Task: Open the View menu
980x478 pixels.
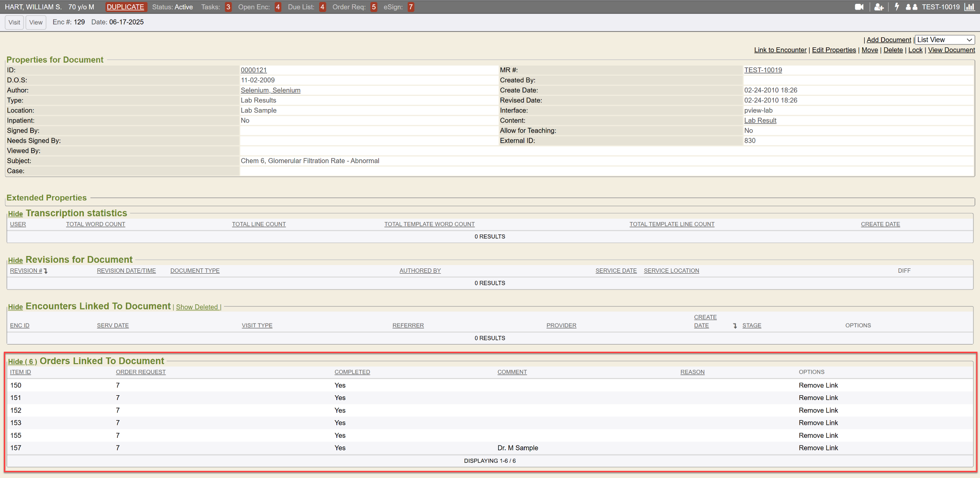Action: click(36, 22)
